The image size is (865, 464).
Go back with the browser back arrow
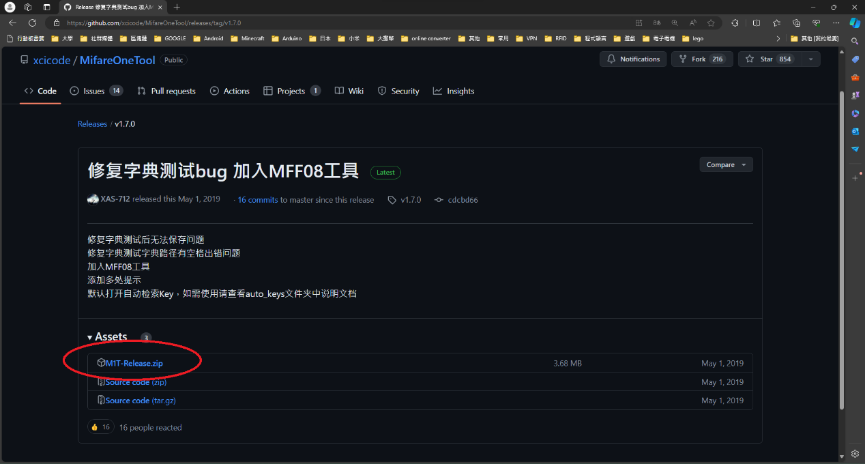tap(13, 23)
